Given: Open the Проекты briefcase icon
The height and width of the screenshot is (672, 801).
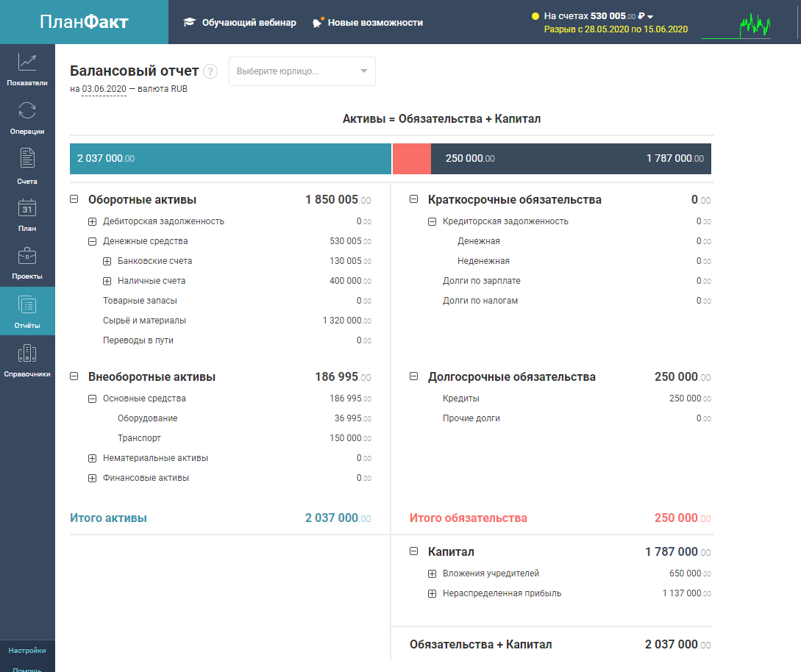Looking at the screenshot, I should tap(27, 255).
